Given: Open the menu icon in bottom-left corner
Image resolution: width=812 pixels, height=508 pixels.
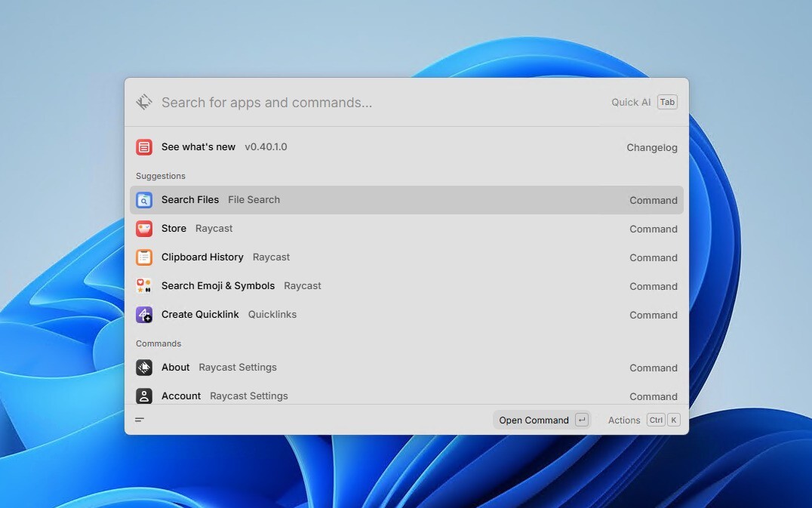Looking at the screenshot, I should coord(140,420).
